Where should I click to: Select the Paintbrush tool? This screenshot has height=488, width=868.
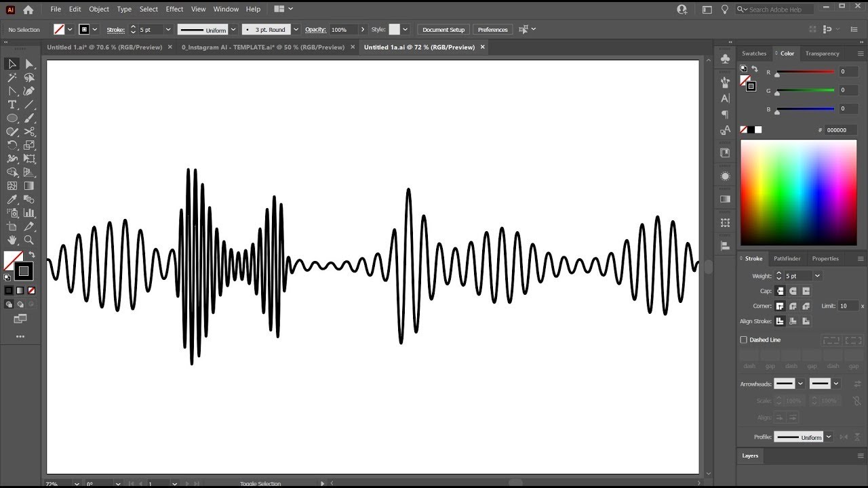coord(29,118)
